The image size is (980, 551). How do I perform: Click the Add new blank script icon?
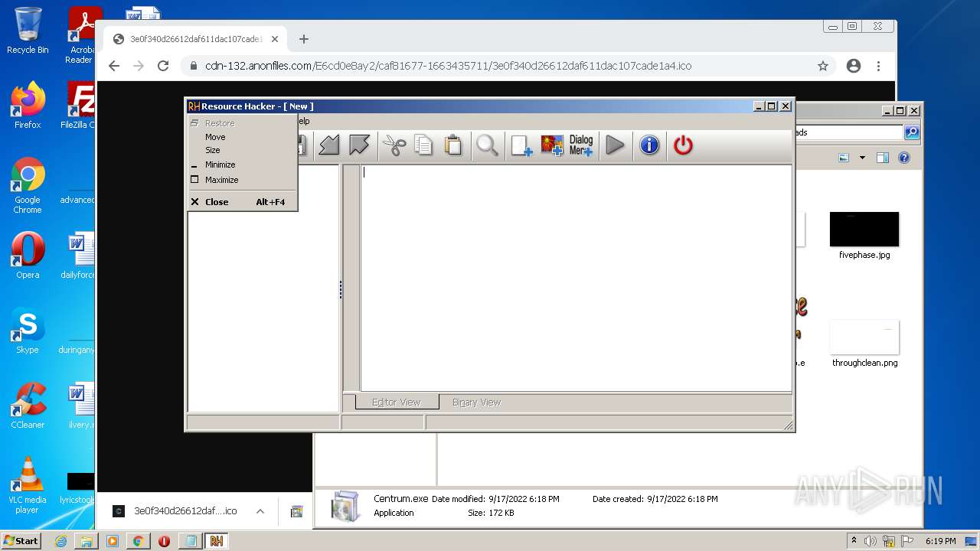521,145
